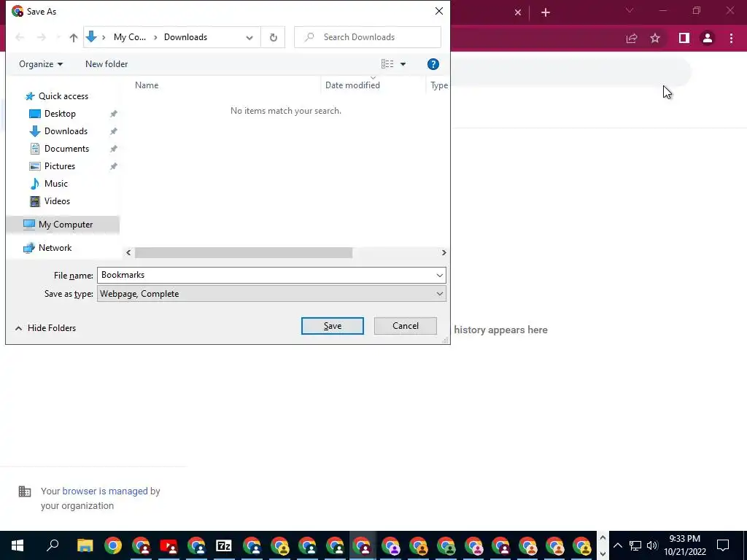Screen dimensions: 747x560
Task: Open the dialog Help question mark
Action: [x=433, y=64]
